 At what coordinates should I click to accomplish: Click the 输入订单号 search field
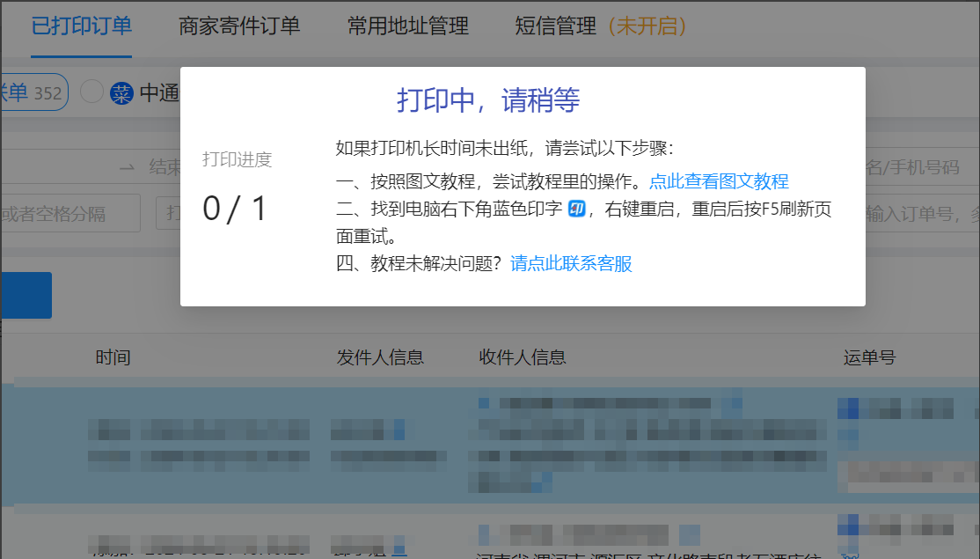[923, 214]
